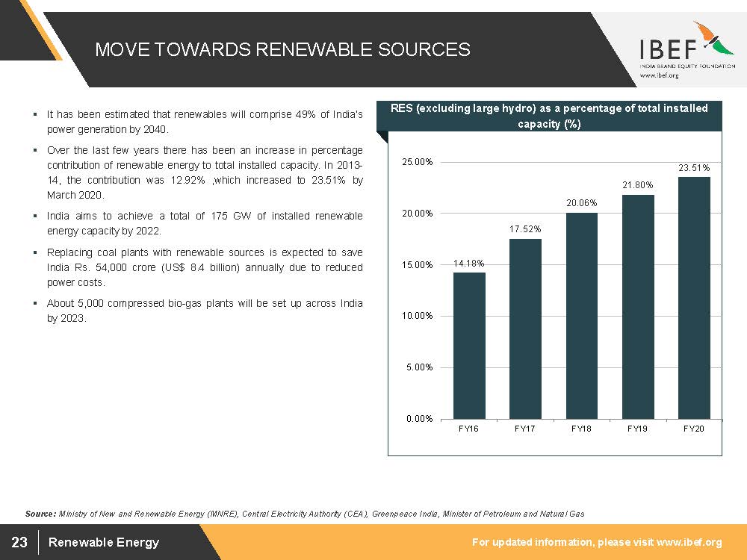Select the tallest FY20 bar
The image size is (747, 560).
(x=693, y=297)
